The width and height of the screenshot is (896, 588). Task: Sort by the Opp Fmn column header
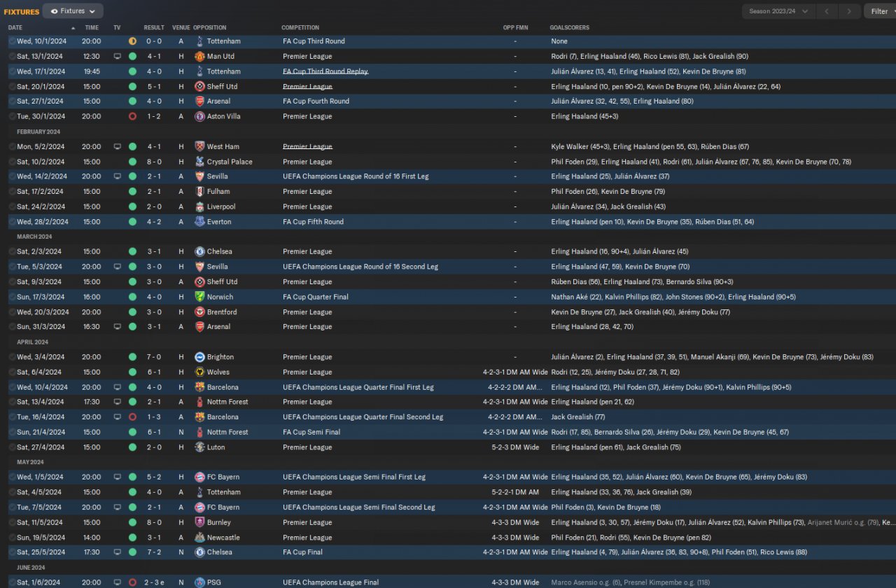(514, 28)
